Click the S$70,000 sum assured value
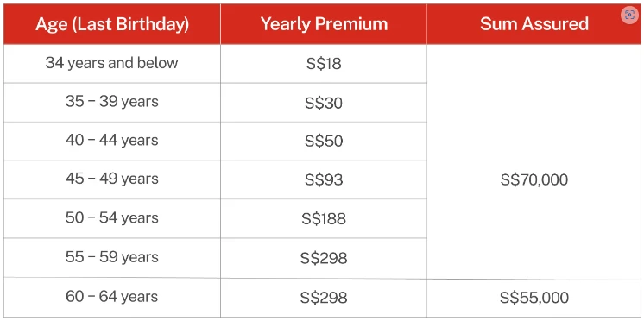The width and height of the screenshot is (644, 321). 534,179
